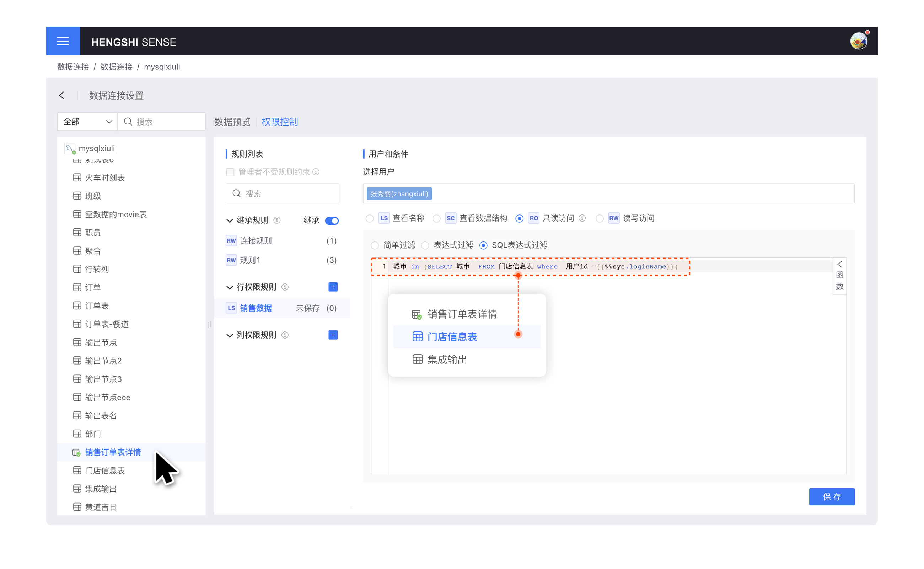Select 集成输出 in table tree
The width and height of the screenshot is (924, 569).
131,489
